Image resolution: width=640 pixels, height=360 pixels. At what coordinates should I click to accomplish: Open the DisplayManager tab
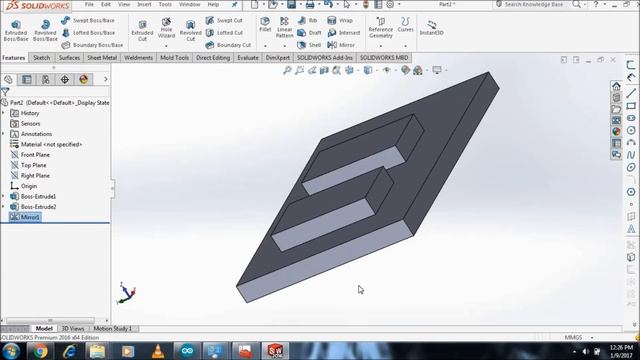(84, 79)
